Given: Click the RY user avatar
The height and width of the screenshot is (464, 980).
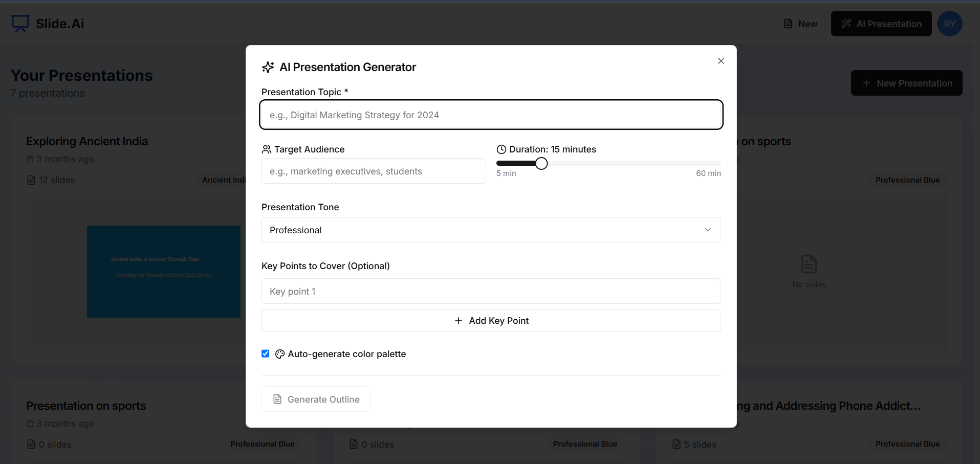Looking at the screenshot, I should pyautogui.click(x=949, y=24).
